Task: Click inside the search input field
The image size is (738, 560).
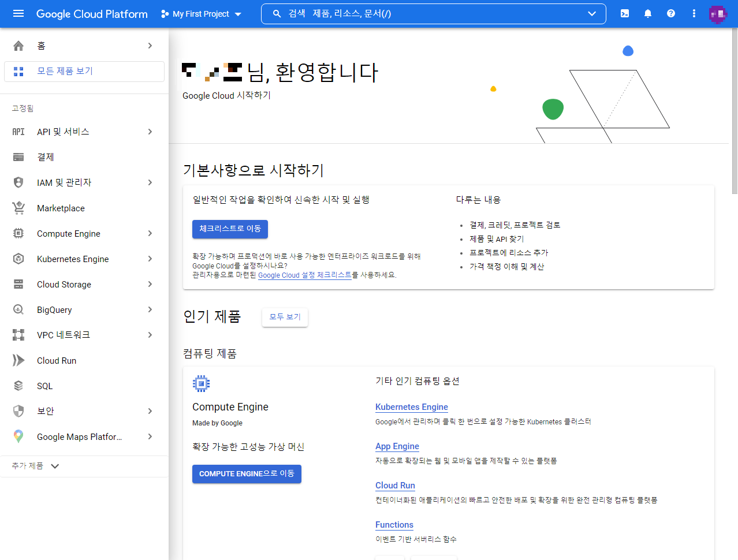Action: [x=404, y=13]
